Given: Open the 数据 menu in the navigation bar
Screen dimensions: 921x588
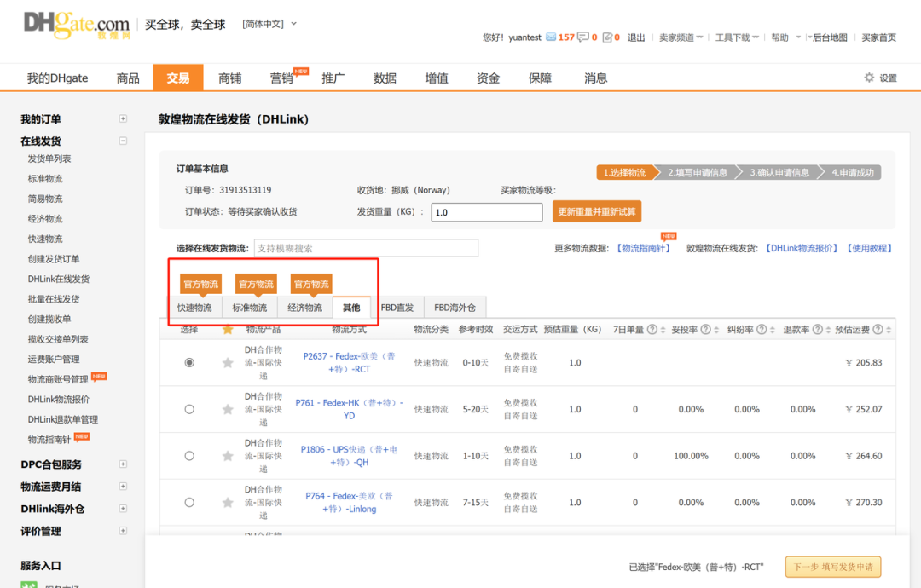Looking at the screenshot, I should click(385, 77).
